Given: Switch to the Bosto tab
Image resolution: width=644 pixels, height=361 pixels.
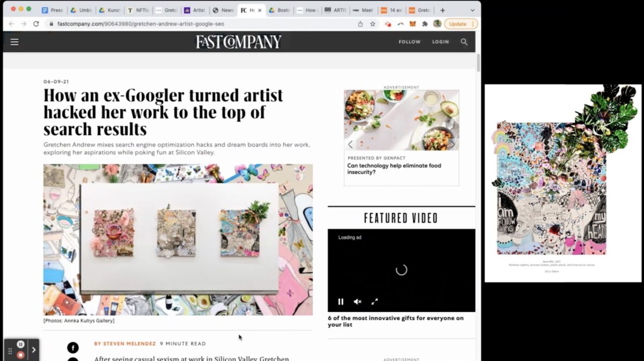Looking at the screenshot, I should 280,10.
